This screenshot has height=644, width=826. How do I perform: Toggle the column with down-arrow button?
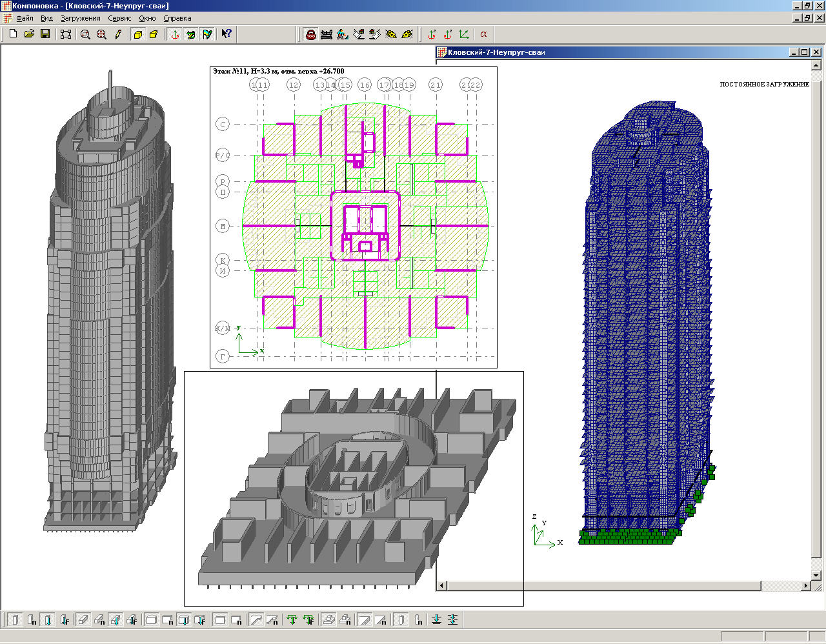48,620
